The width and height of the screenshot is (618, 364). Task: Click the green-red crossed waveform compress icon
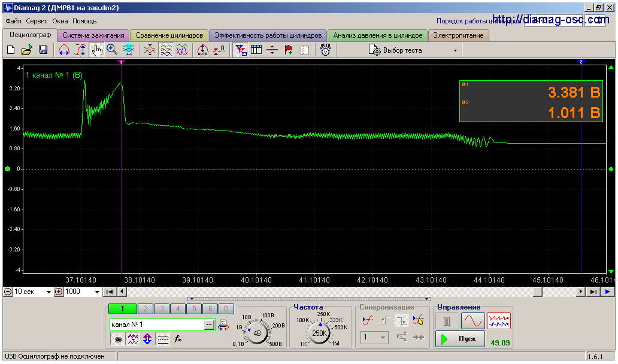coord(149,50)
